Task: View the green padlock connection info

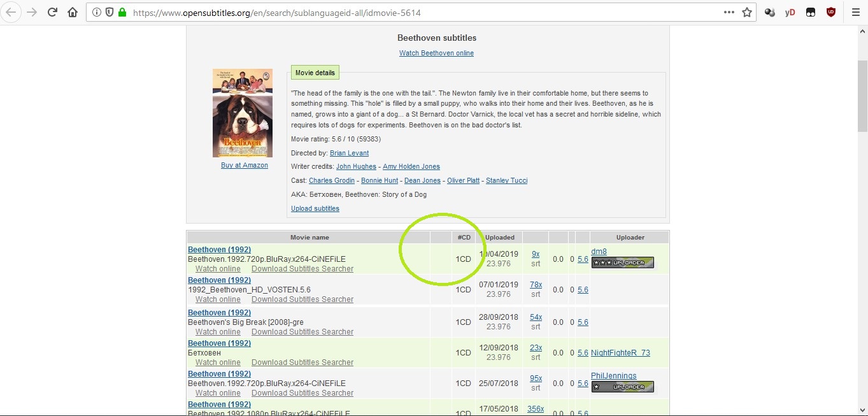Action: pyautogui.click(x=122, y=13)
